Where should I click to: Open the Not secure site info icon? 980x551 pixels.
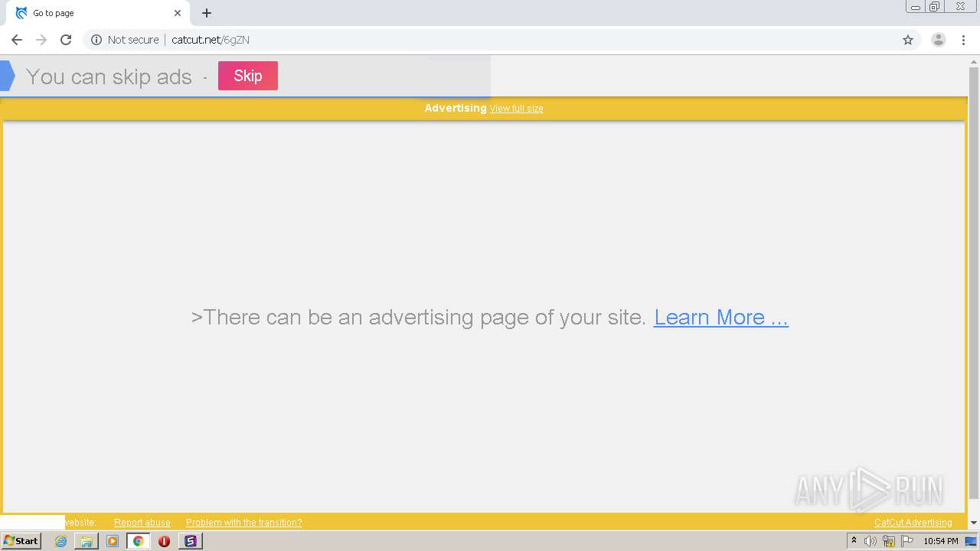point(96,40)
